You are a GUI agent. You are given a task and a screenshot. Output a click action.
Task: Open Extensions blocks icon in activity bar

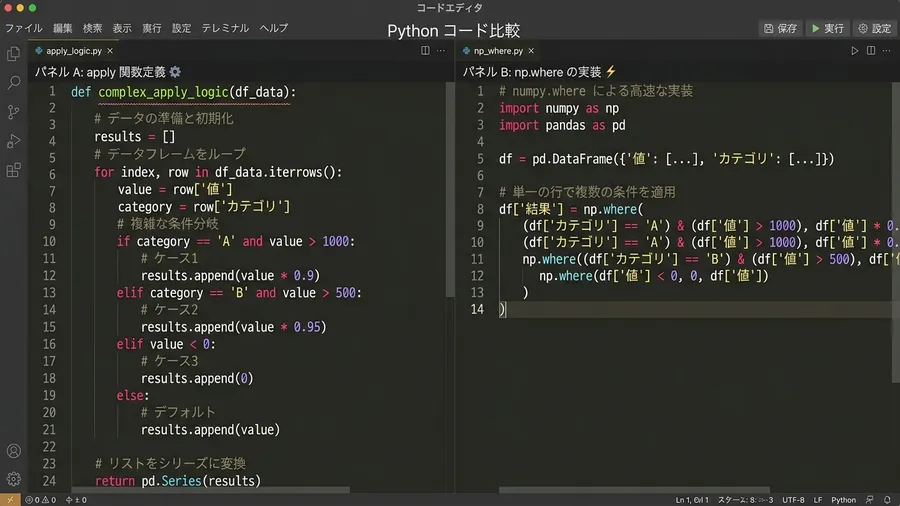pos(13,170)
